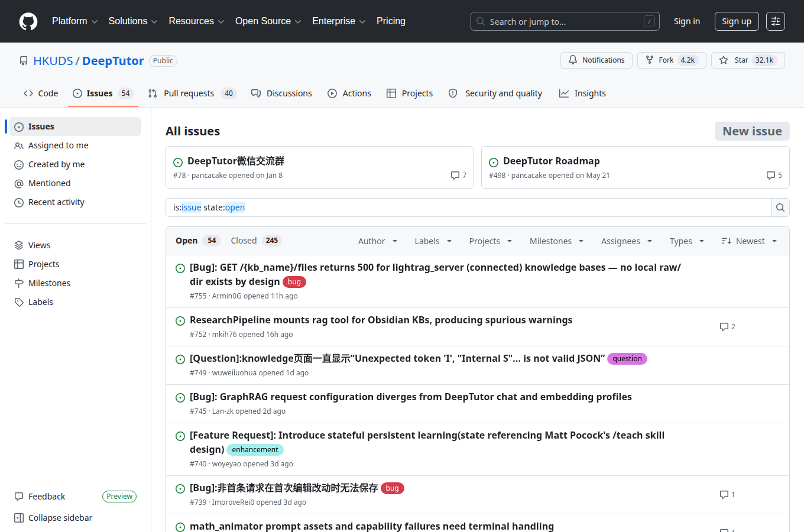The image size is (804, 532).
Task: Open Recent activity in sidebar
Action: coord(75,202)
